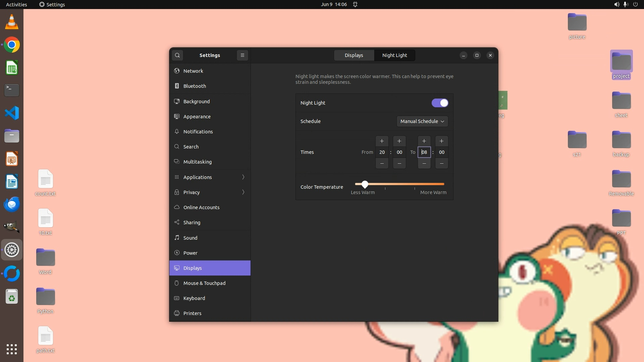Turn off the Night Light switch
Screen dimensions: 644x362
(x=440, y=103)
